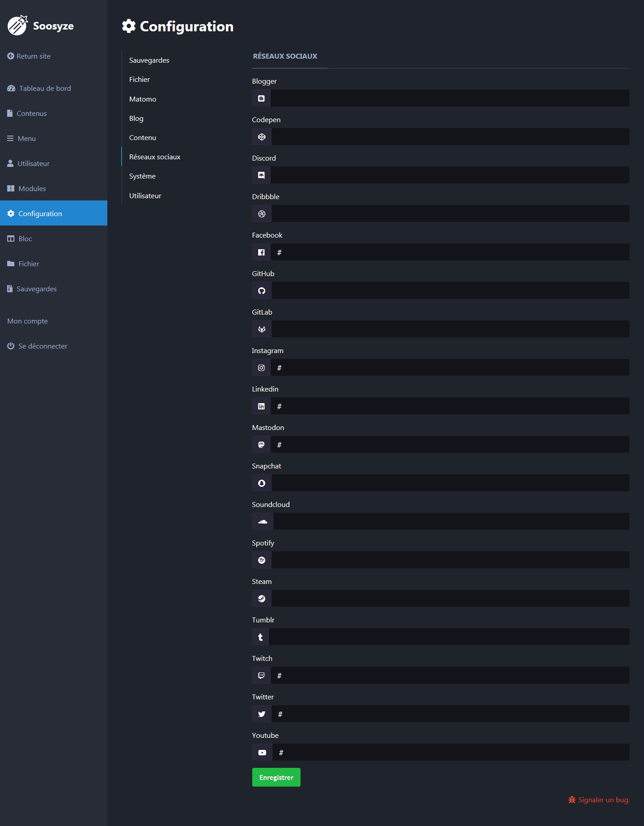
Task: Click into the Twitter URL field
Action: (x=450, y=714)
